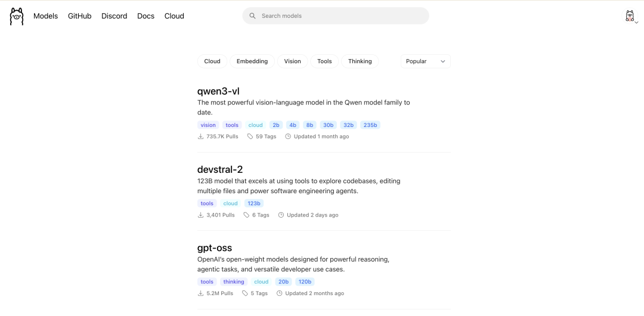Toggle the Embedding filter chip
This screenshot has width=644, height=316.
click(x=252, y=61)
